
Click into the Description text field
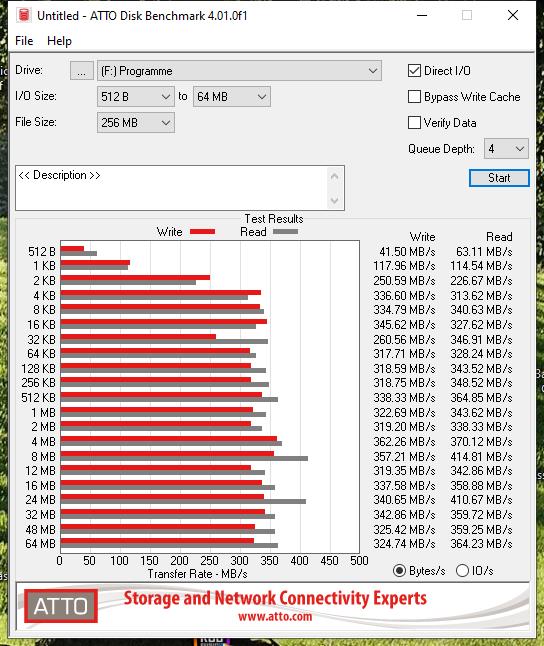click(171, 188)
